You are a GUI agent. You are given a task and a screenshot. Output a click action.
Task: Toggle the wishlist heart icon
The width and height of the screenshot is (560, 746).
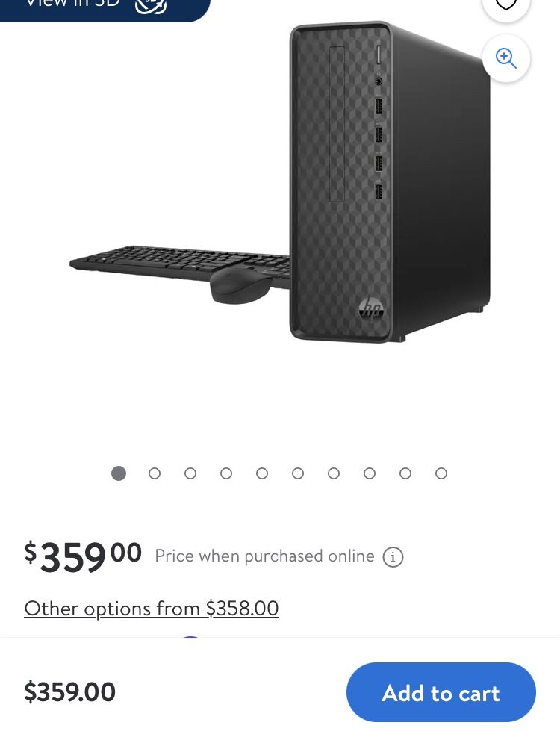pyautogui.click(x=506, y=3)
